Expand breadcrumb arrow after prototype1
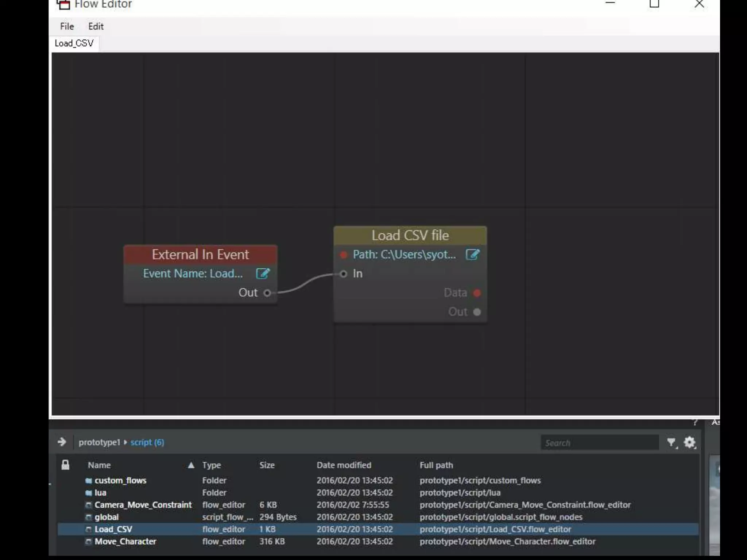This screenshot has height=560, width=747. (x=125, y=442)
